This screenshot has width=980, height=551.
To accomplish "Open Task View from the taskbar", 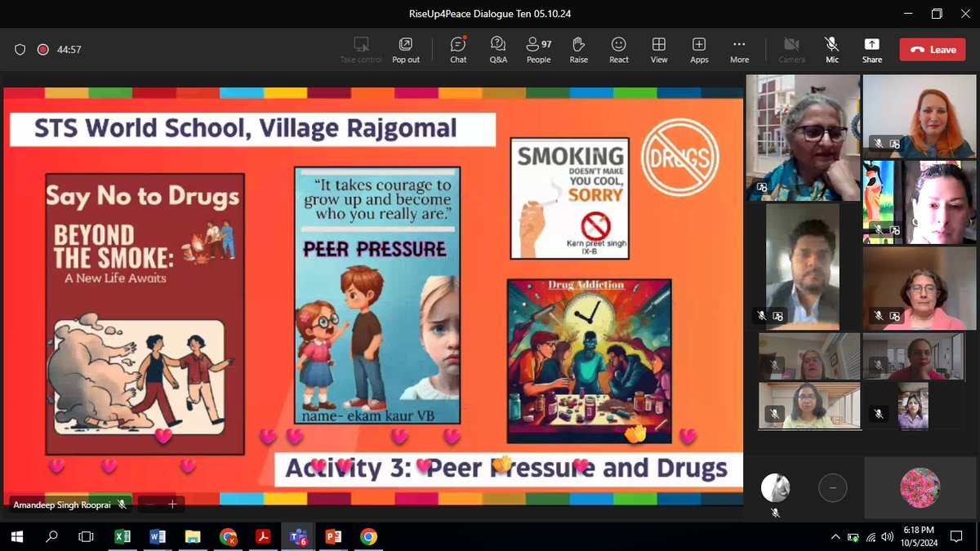I will point(86,536).
